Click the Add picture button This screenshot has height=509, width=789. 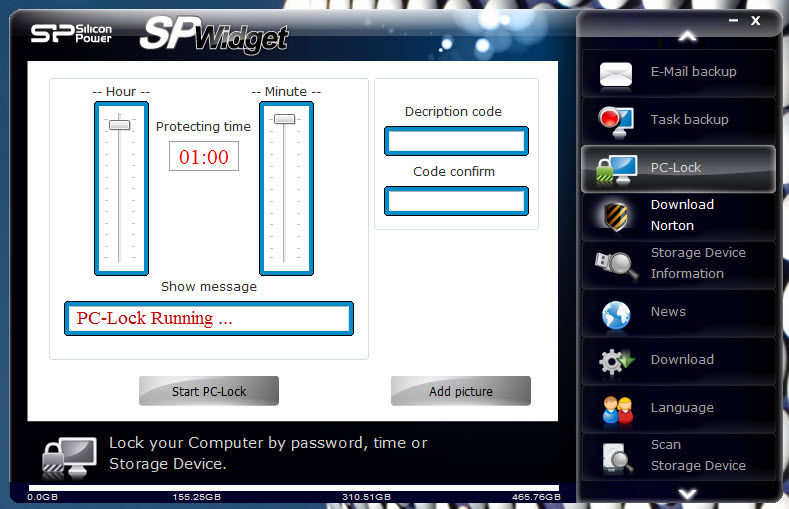click(460, 391)
